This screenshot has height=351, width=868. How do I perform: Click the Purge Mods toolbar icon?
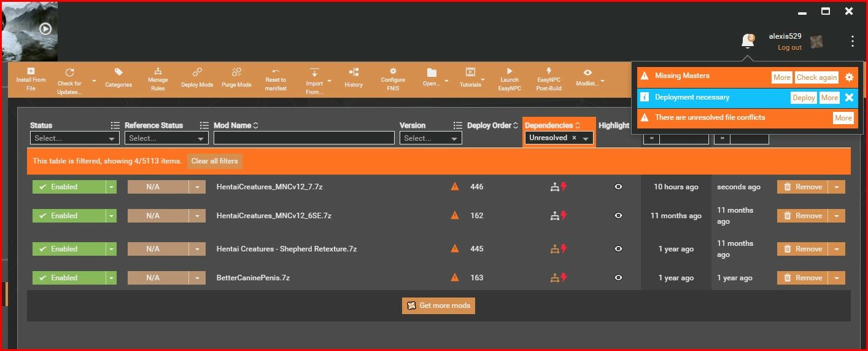pyautogui.click(x=236, y=73)
